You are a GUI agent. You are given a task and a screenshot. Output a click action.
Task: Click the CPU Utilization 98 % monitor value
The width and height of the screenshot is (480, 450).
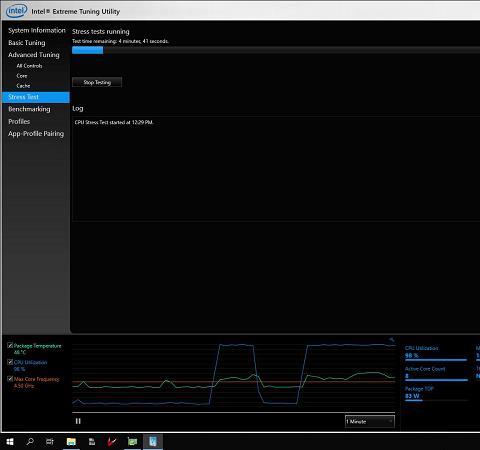412,356
